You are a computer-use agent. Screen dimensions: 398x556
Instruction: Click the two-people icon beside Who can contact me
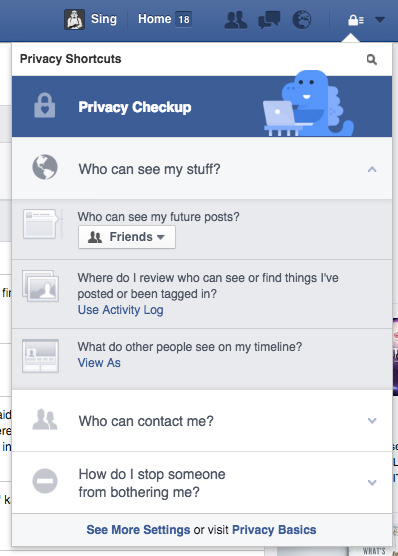(x=45, y=419)
